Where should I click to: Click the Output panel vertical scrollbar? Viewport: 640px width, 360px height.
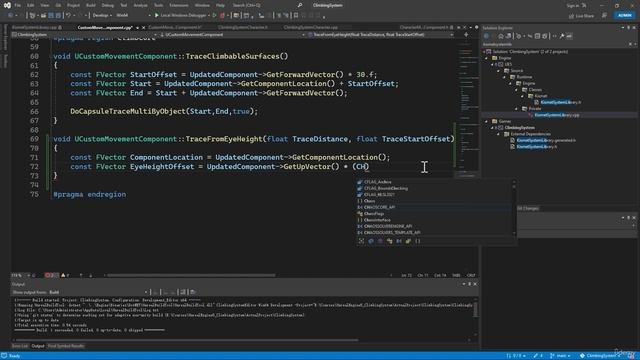pos(475,309)
